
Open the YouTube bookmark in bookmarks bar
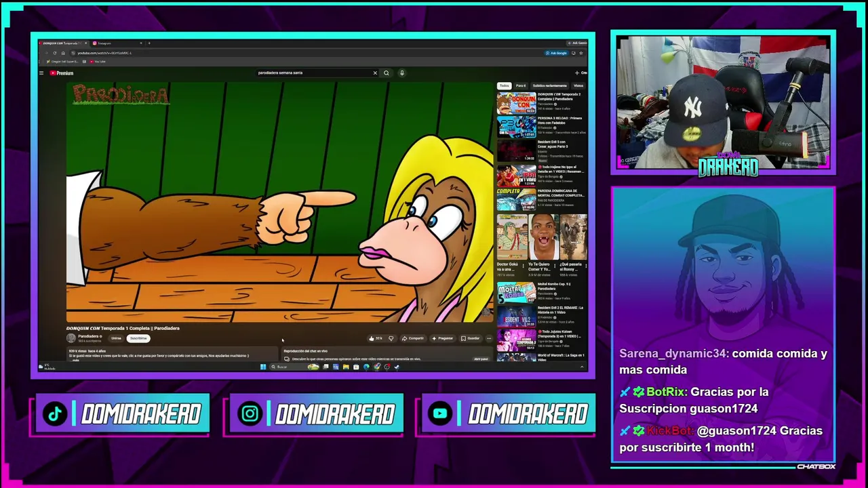click(x=98, y=62)
